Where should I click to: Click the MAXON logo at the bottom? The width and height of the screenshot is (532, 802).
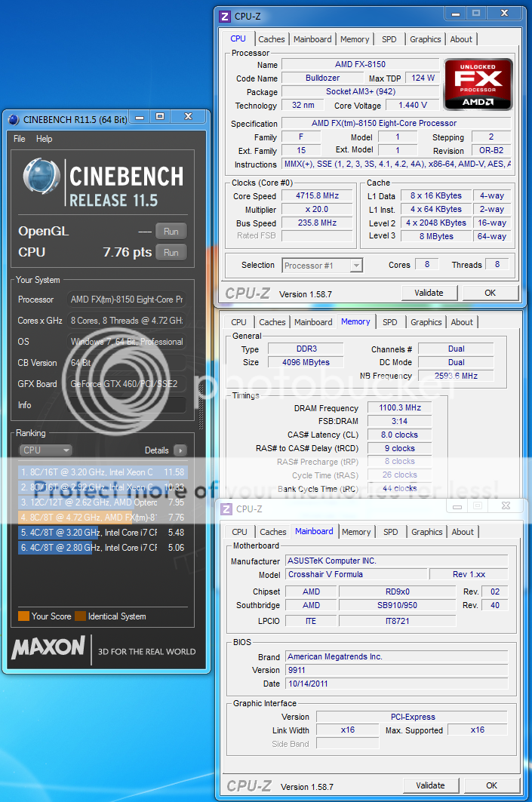48,647
